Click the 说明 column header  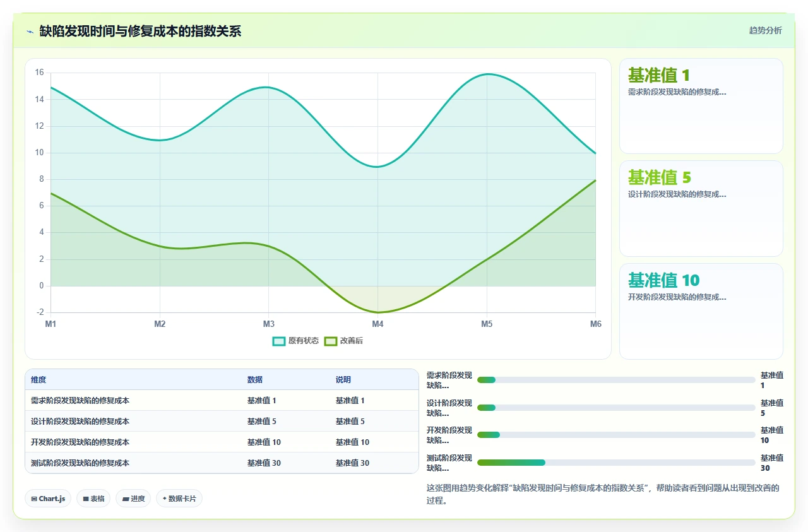(343, 380)
